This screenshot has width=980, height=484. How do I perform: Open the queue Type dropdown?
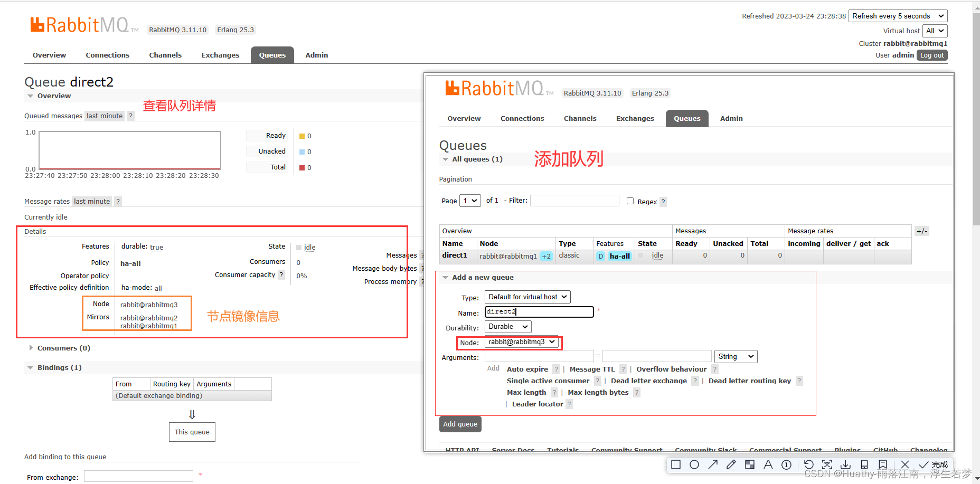[x=527, y=297]
